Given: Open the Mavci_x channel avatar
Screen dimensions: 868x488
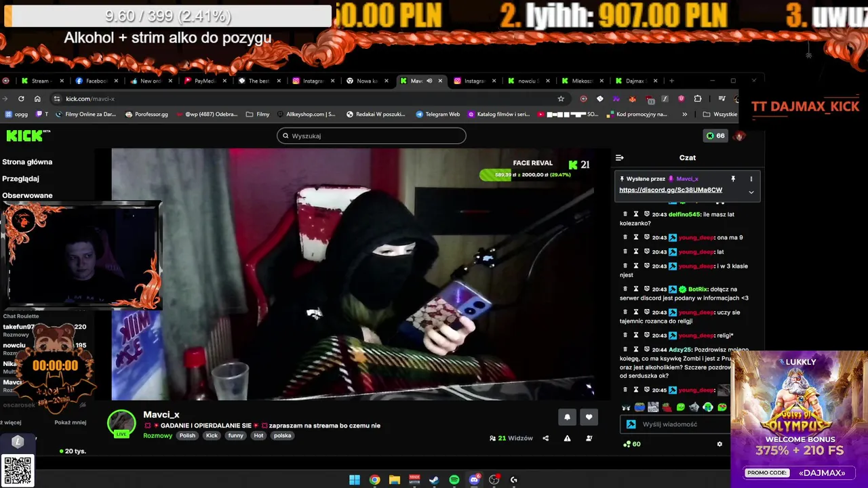Looking at the screenshot, I should (121, 424).
